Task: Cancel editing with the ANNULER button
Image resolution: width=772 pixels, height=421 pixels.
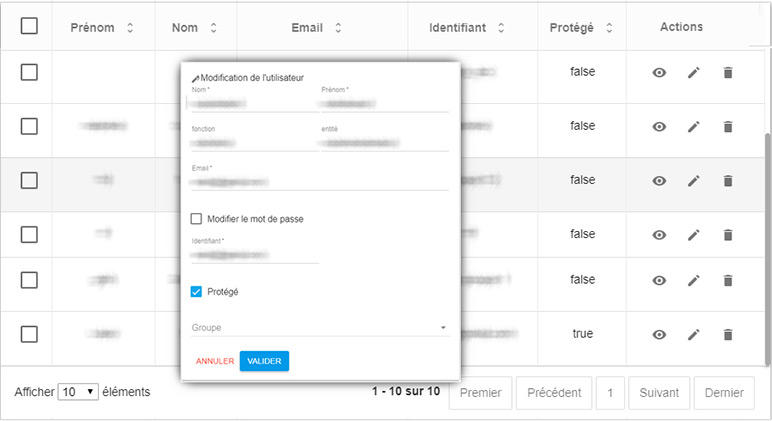Action: coord(214,361)
